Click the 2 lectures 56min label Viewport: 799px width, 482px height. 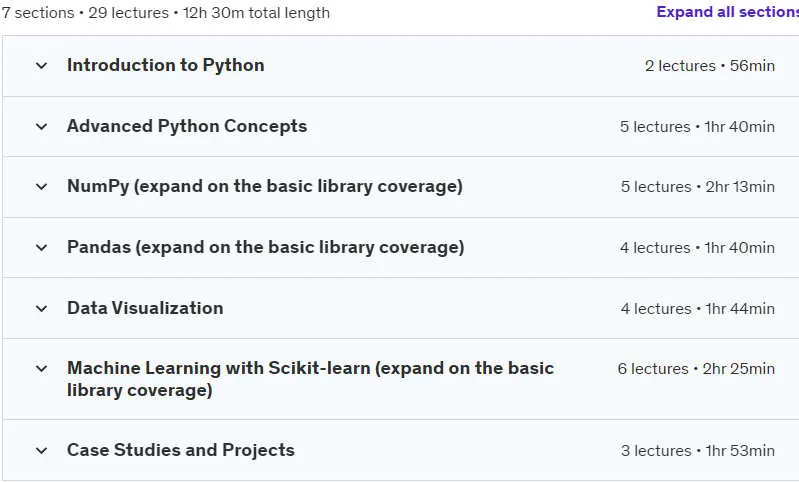(710, 66)
